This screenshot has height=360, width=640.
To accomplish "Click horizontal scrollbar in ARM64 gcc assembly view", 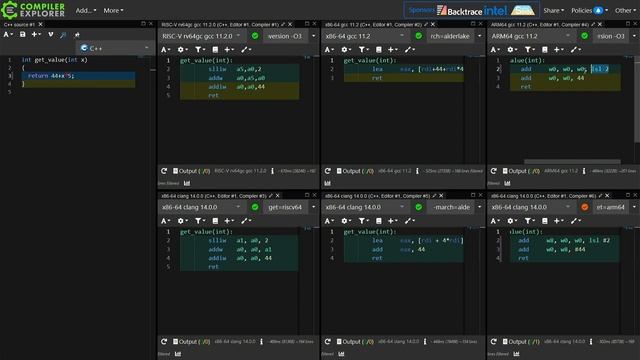I will 572,162.
